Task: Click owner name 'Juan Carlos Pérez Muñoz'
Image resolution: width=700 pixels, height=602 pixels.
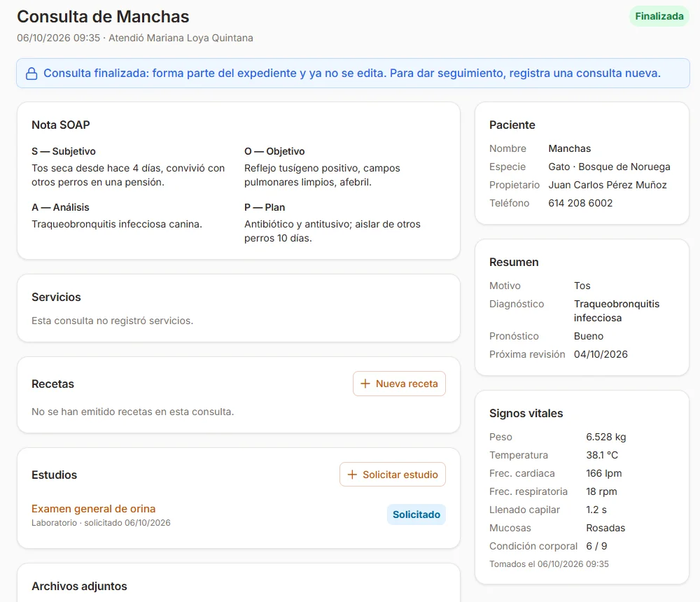Action: [607, 185]
